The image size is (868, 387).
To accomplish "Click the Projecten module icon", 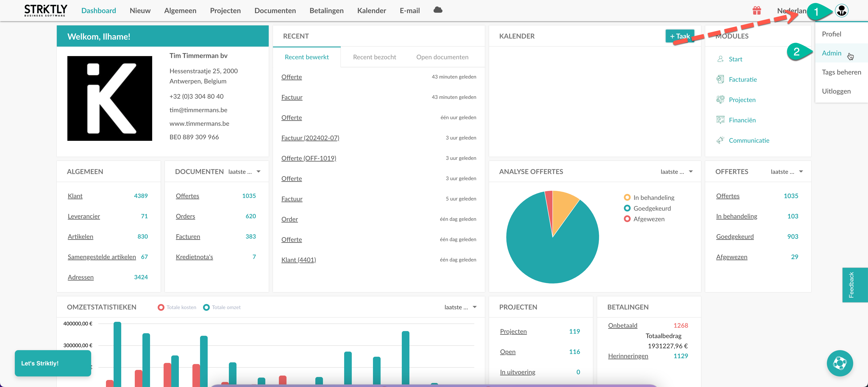I will [x=720, y=100].
